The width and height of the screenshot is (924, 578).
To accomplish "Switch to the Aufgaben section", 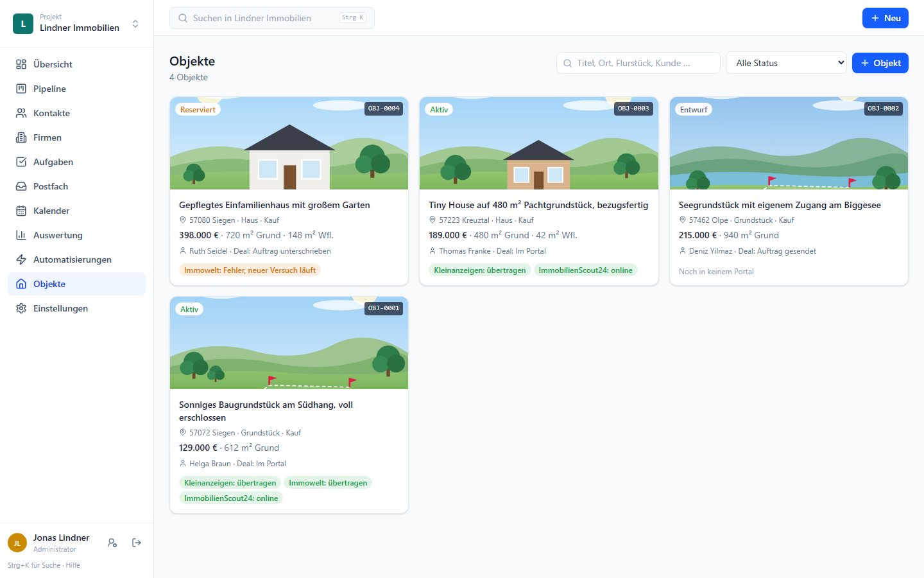I will click(x=77, y=162).
